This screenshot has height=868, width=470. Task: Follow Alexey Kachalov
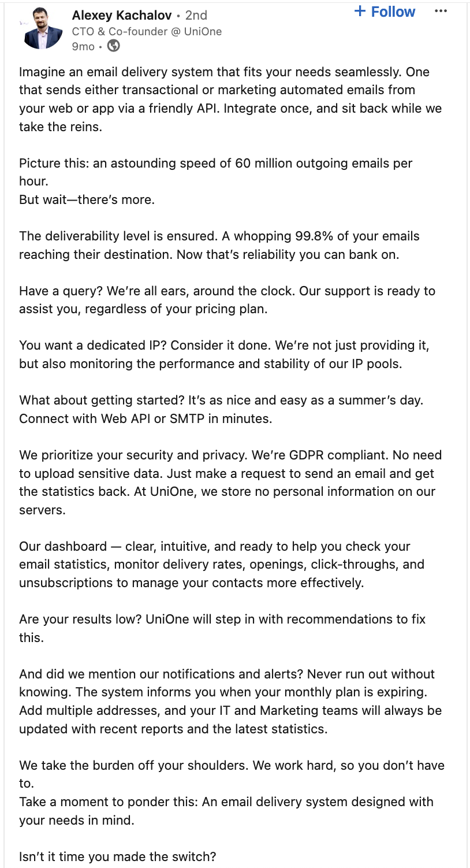385,12
